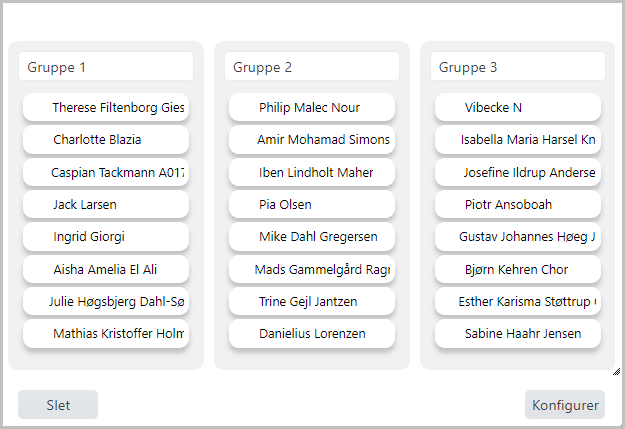This screenshot has width=625, height=429.
Task: Select Jack Larsen's name card
Action: point(106,205)
